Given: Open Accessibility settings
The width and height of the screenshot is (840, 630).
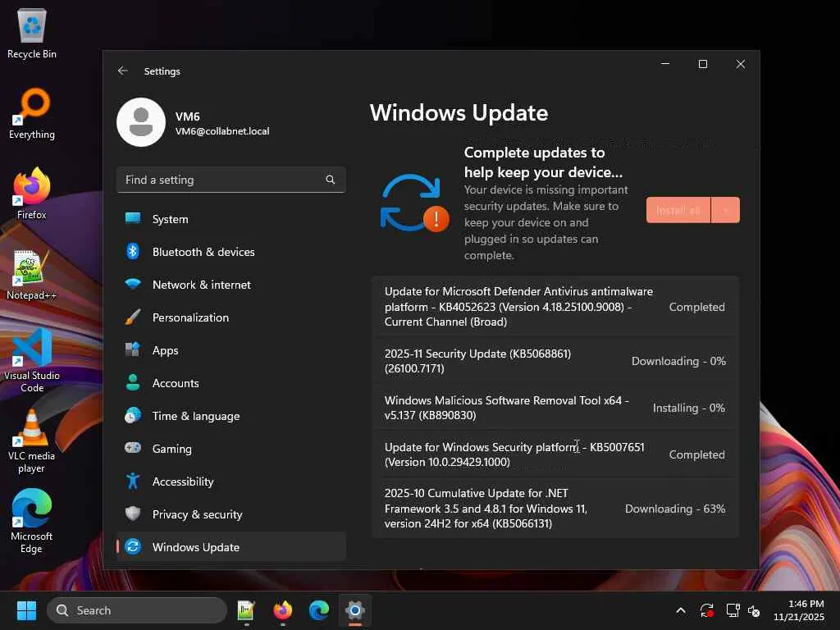Looking at the screenshot, I should point(231,481).
